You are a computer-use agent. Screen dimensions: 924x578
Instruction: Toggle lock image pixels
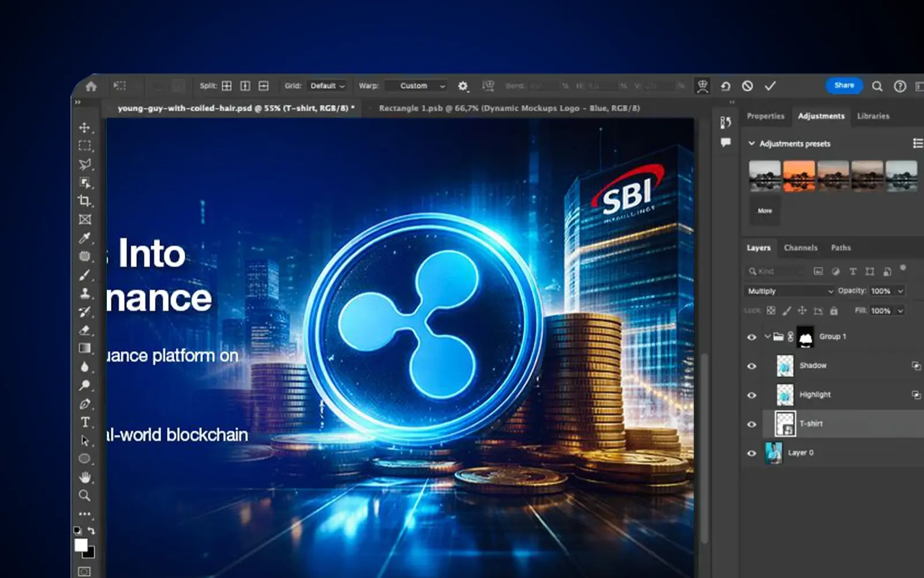(787, 310)
